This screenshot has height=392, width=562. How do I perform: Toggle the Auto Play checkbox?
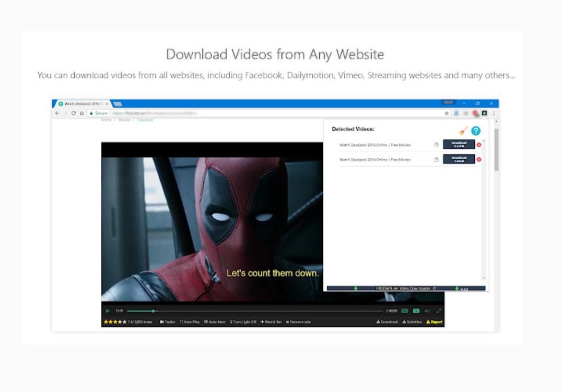(x=190, y=322)
